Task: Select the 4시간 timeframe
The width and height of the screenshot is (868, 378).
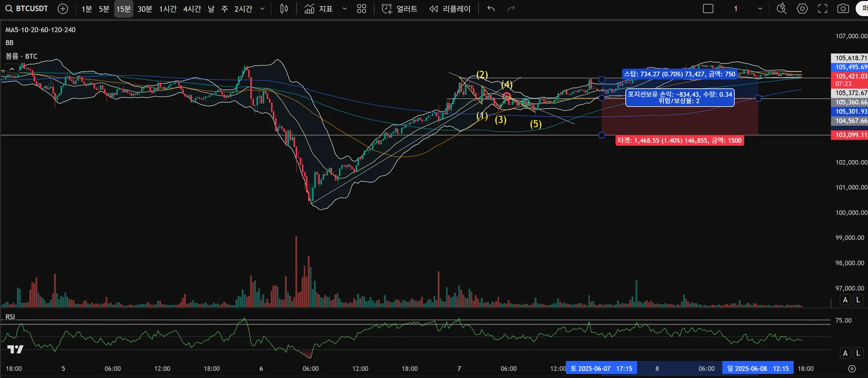Action: 192,9
